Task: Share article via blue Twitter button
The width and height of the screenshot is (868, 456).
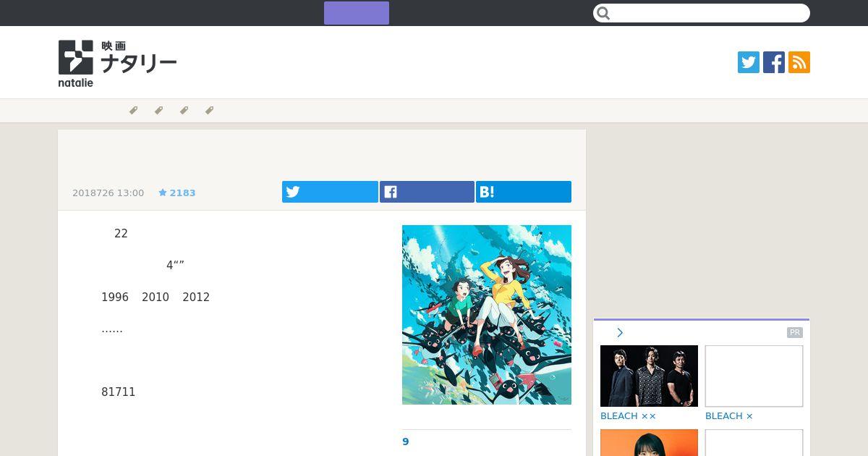Action: tap(330, 192)
